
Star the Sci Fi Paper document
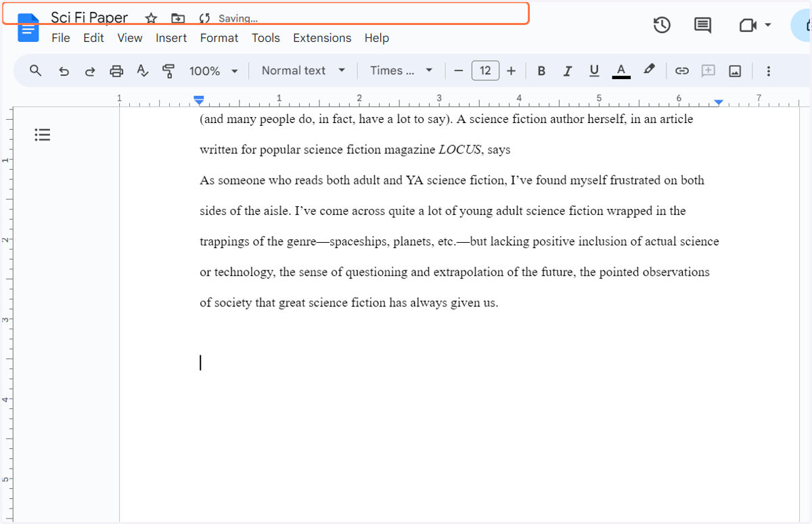152,18
